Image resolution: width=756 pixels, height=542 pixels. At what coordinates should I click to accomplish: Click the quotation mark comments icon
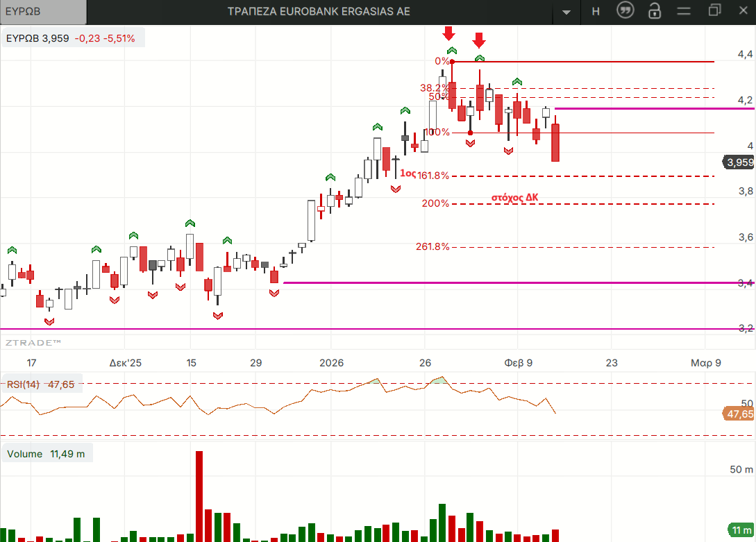pyautogui.click(x=626, y=11)
